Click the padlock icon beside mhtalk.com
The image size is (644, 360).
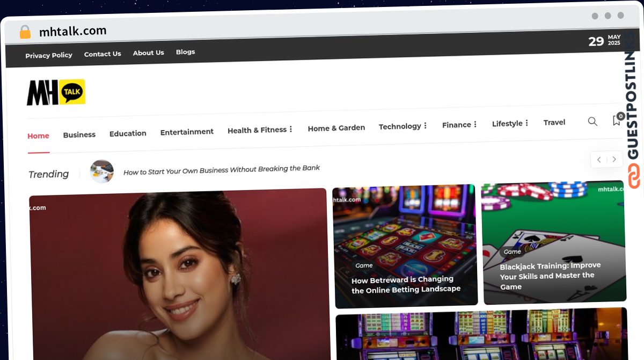coord(25,32)
